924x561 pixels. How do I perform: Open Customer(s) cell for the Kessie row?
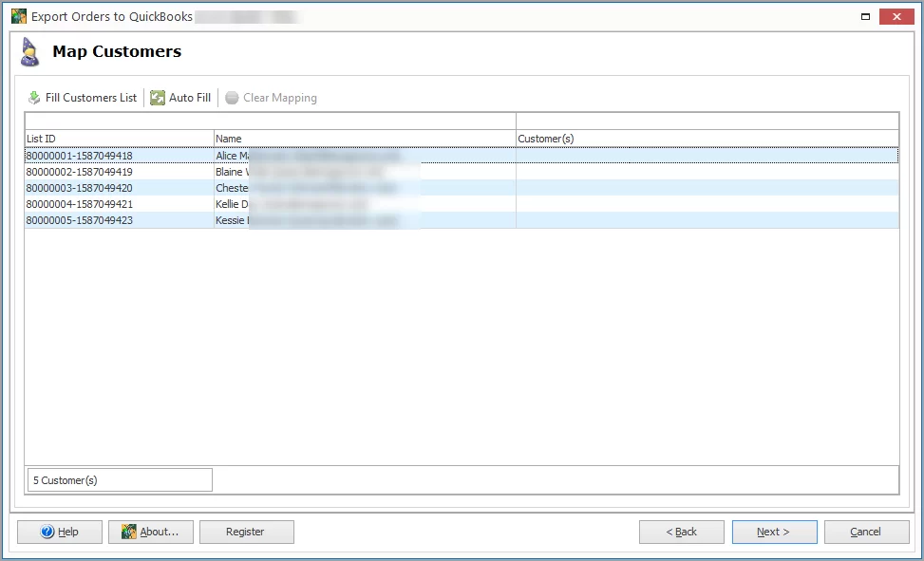tap(707, 220)
